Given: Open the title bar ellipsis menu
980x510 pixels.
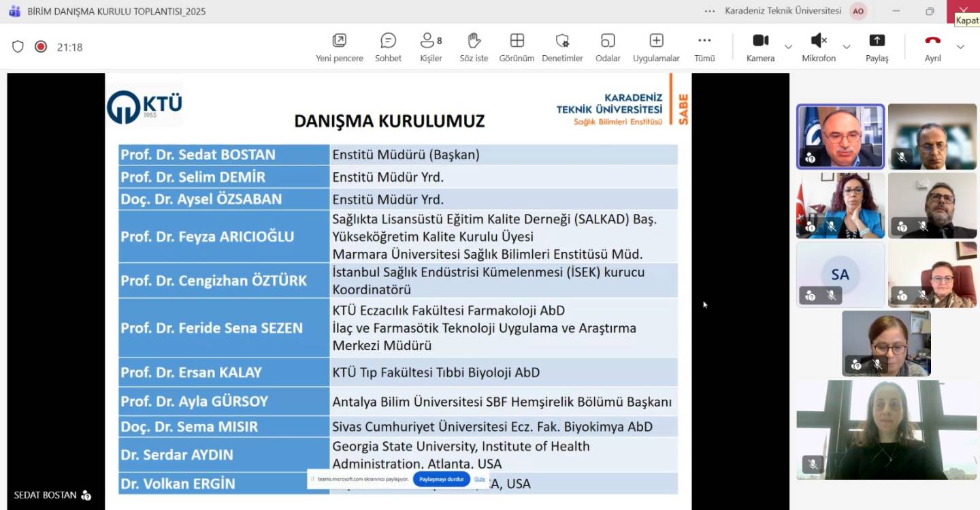Looking at the screenshot, I should point(710,12).
